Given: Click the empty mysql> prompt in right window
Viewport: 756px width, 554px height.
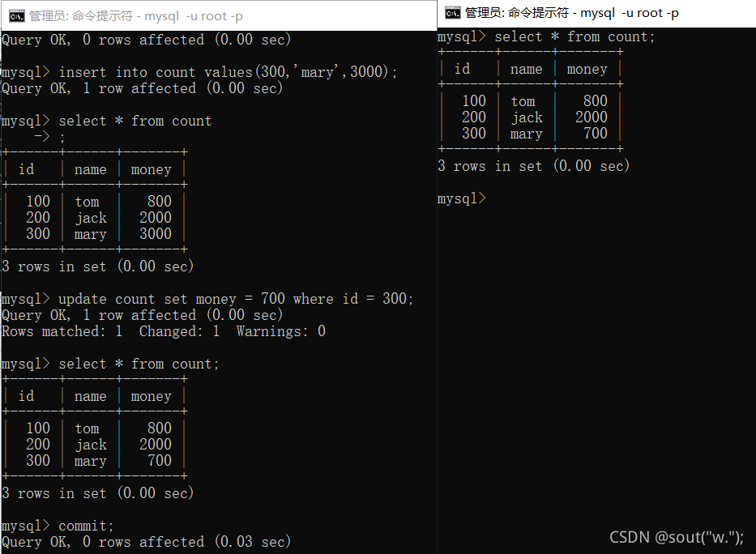Looking at the screenshot, I should [461, 198].
